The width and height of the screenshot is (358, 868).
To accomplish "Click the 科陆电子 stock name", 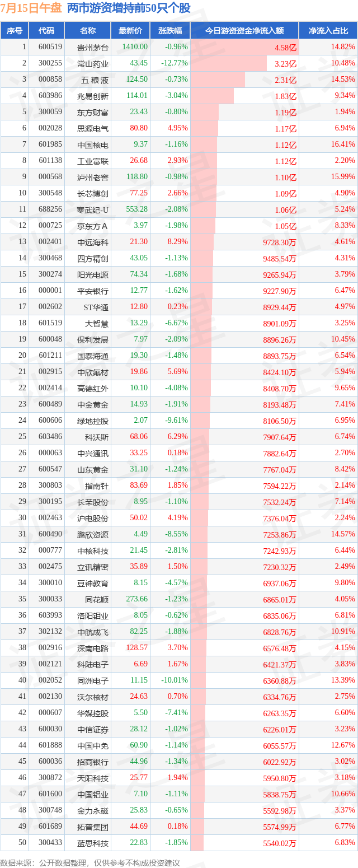I will [x=93, y=665].
